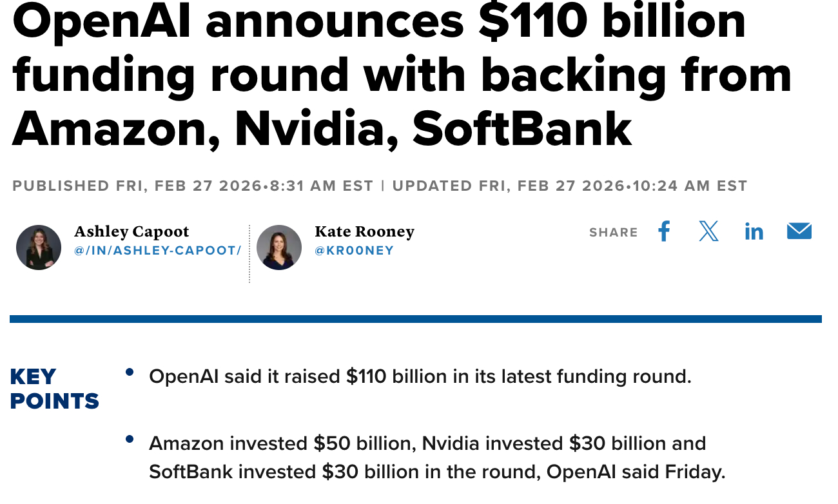Open the @KR00NEY handle link

point(354,251)
